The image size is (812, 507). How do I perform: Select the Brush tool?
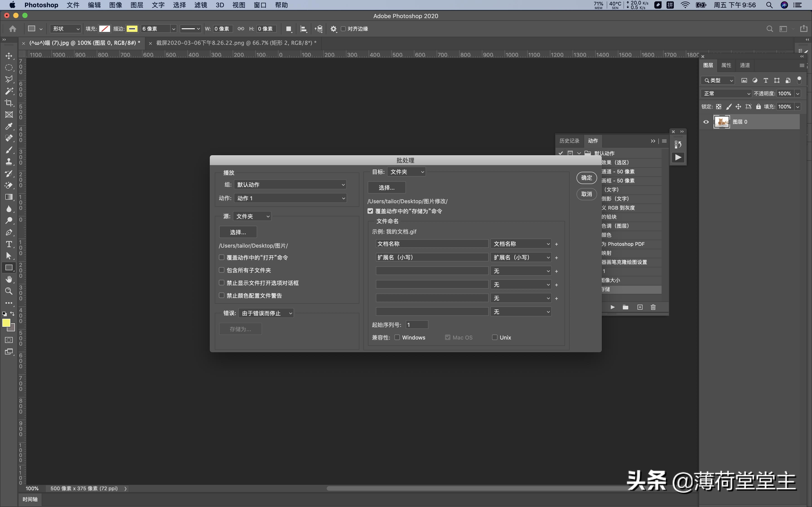click(9, 150)
